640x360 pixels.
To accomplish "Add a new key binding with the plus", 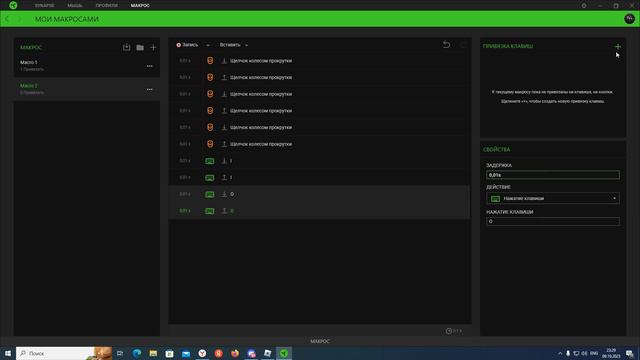I will coord(618,47).
